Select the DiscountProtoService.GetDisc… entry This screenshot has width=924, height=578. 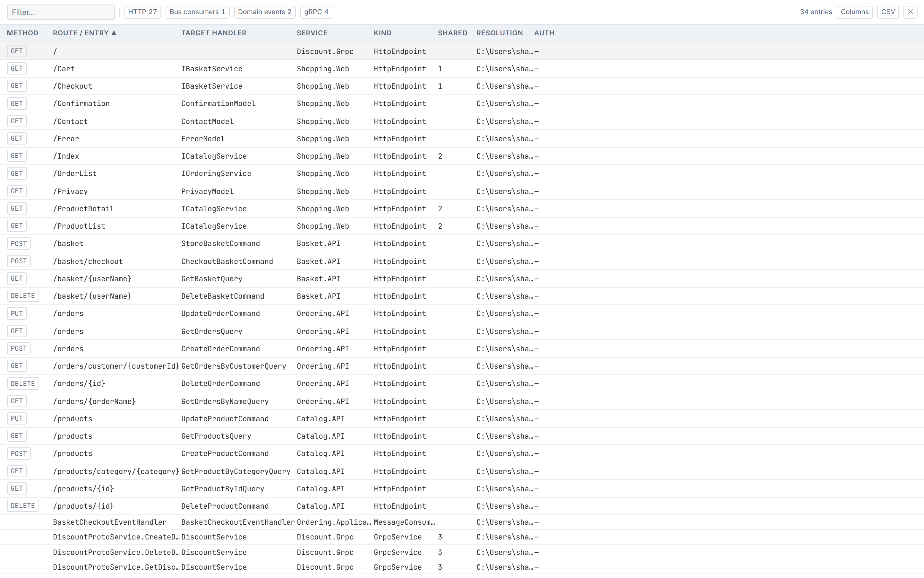(x=116, y=567)
